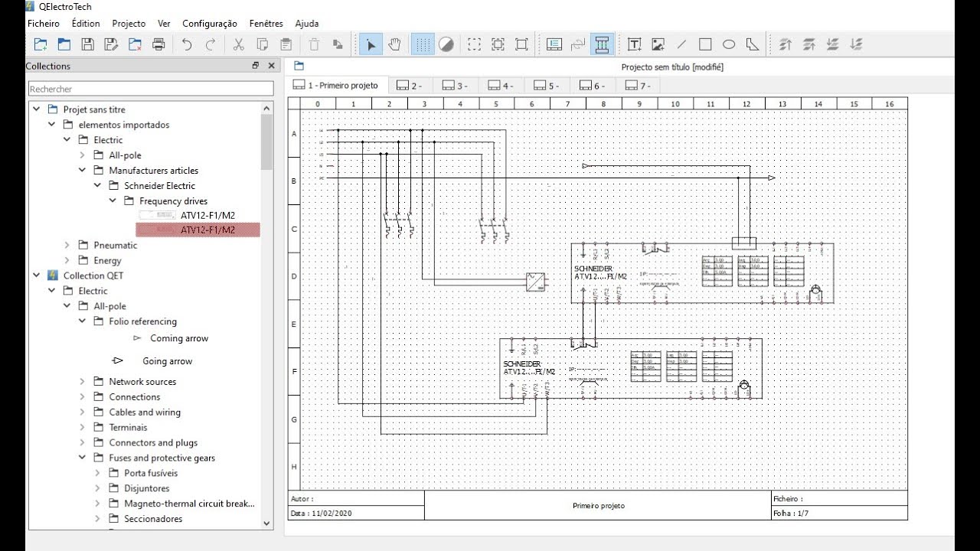Pick the polygon drawing tool
Screen dimensions: 980x551
(x=753, y=44)
